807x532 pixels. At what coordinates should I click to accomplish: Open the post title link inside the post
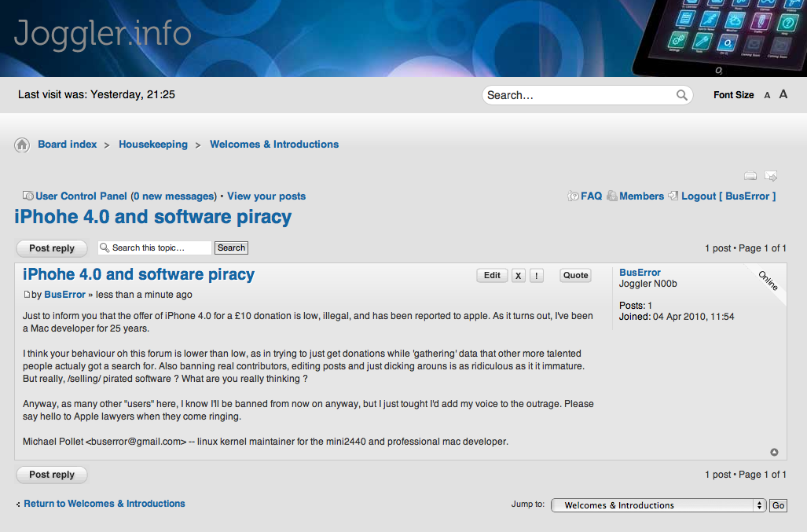pos(138,275)
